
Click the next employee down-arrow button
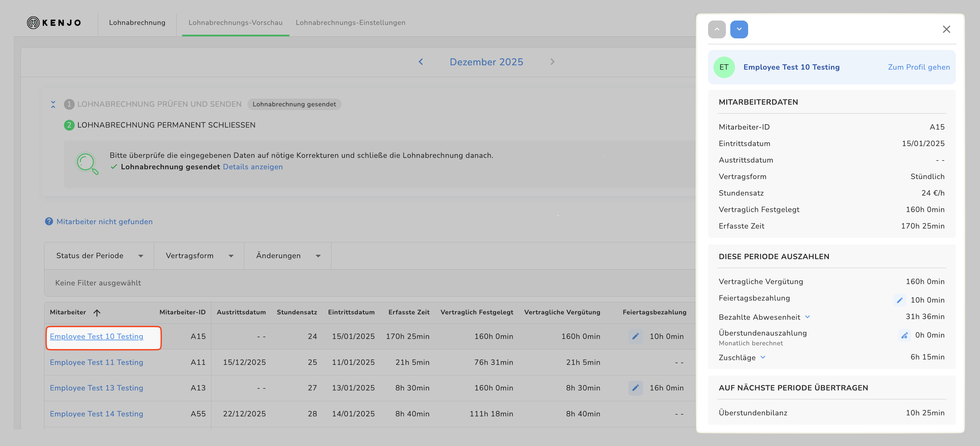(x=739, y=29)
